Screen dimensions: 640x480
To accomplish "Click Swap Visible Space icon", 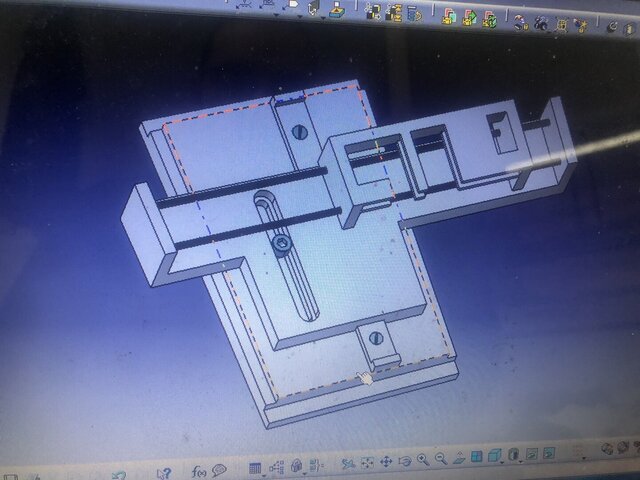I will 549,453.
